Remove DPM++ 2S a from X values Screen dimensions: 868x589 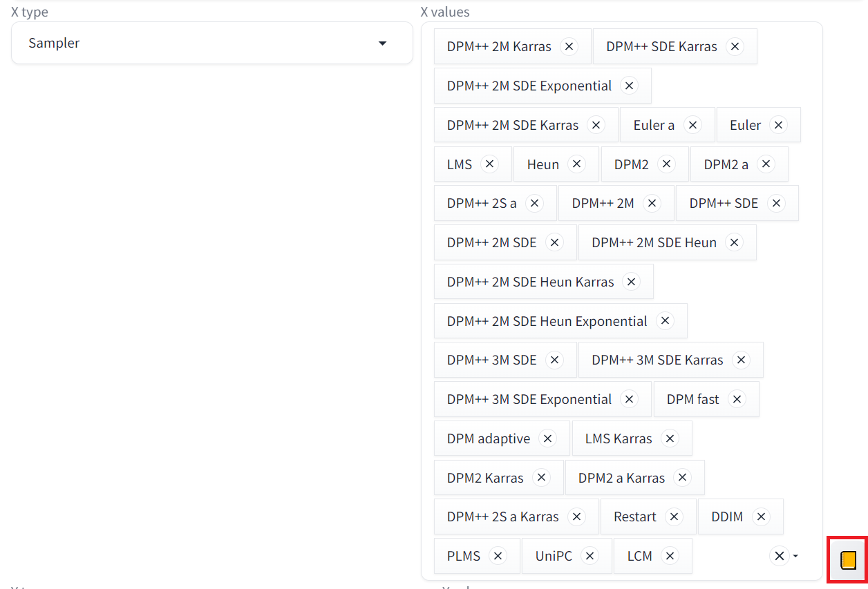pos(534,203)
